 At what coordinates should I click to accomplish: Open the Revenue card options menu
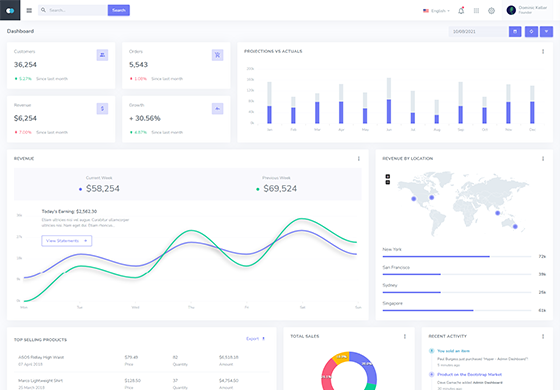(359, 159)
